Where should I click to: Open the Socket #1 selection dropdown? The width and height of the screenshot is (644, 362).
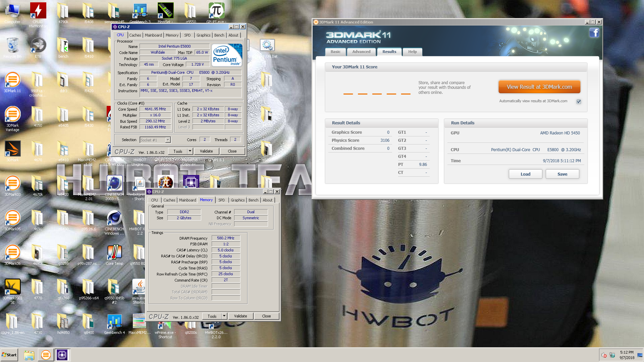(155, 140)
